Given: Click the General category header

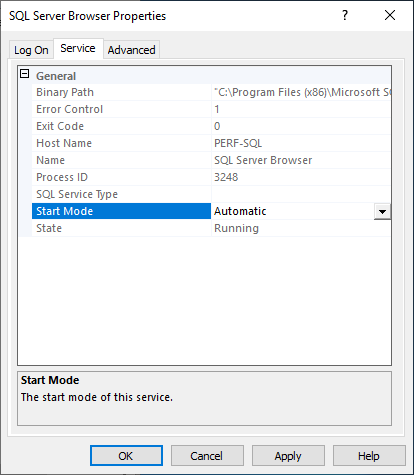Looking at the screenshot, I should [x=56, y=76].
